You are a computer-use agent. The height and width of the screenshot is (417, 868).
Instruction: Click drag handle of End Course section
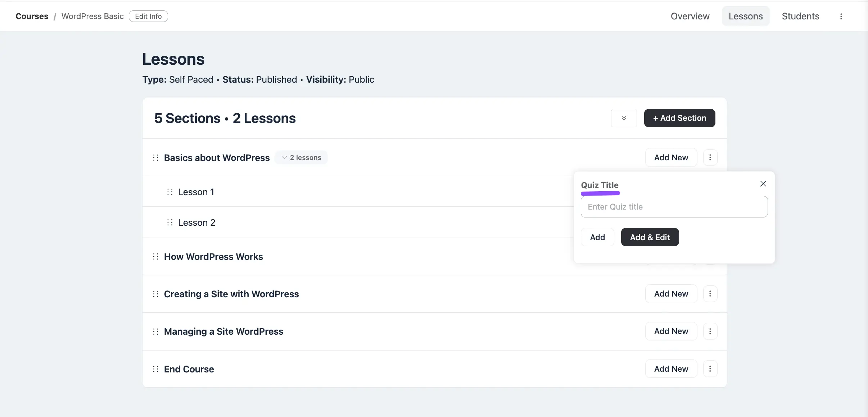tap(155, 369)
